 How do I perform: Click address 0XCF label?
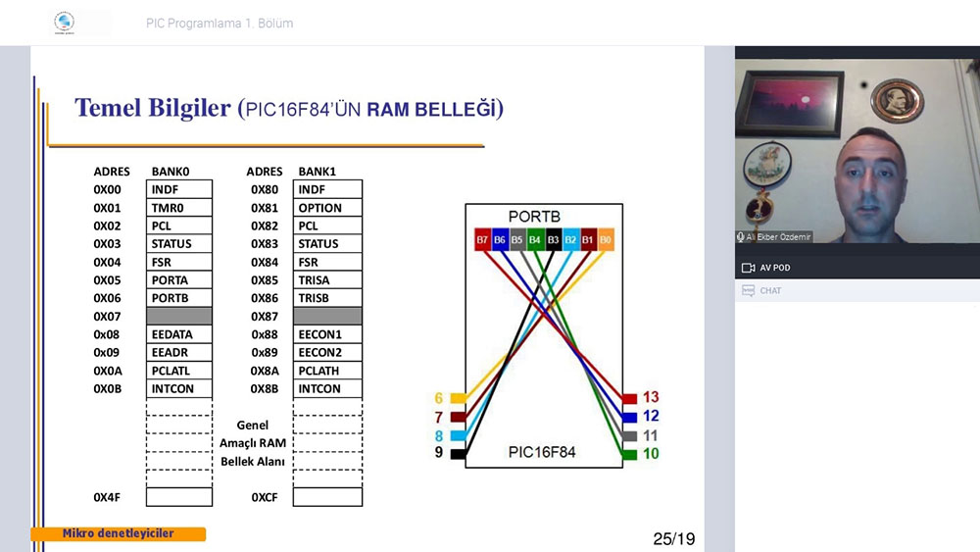(x=265, y=498)
